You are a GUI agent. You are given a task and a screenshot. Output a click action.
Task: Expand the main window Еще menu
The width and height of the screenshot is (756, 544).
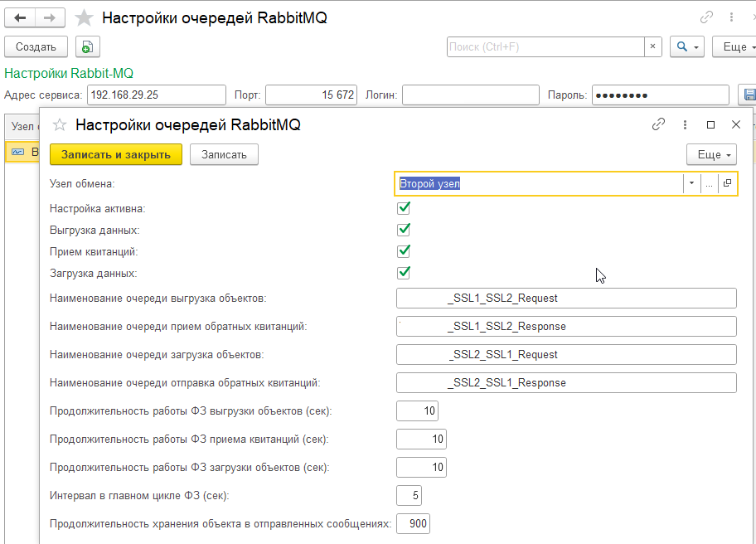point(736,46)
